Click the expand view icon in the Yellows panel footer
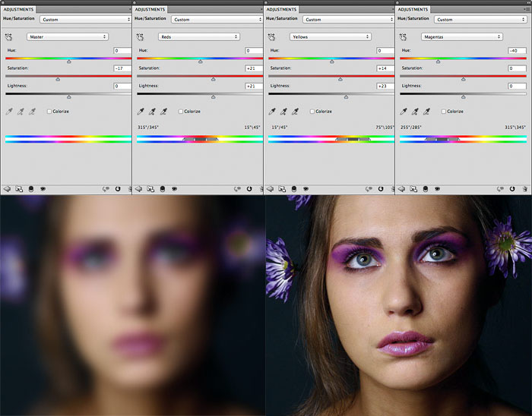Image resolution: width=532 pixels, height=416 pixels. pyautogui.click(x=282, y=188)
